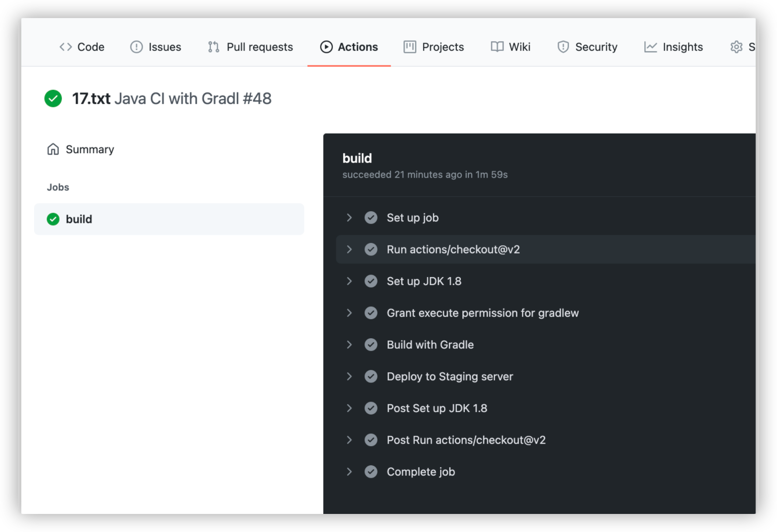Viewport: 777px width, 532px height.
Task: Click status check for Post Set up JDK 1.8
Action: click(371, 408)
